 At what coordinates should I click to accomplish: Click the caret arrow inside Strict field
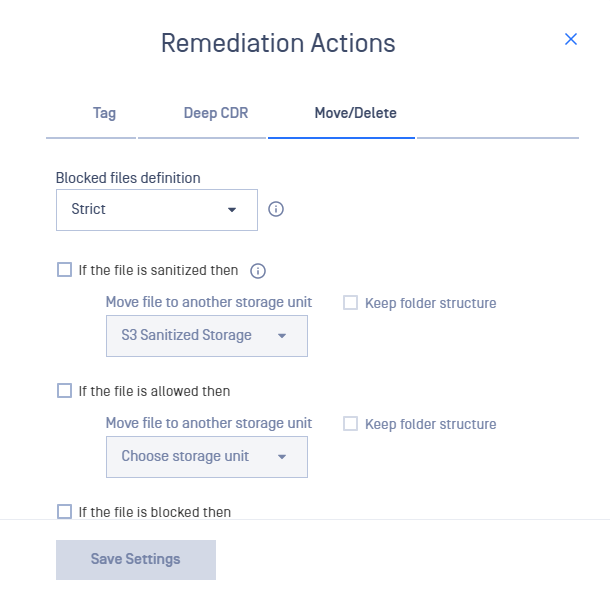pos(232,210)
